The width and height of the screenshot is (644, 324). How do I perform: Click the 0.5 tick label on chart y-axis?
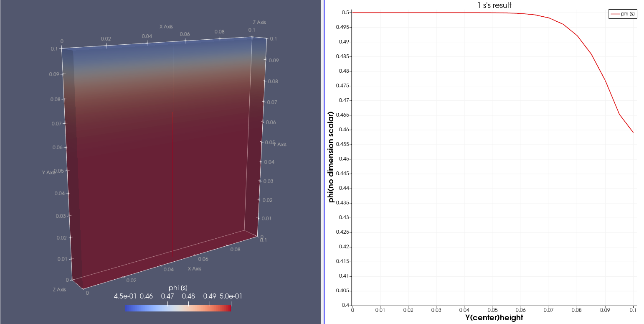pos(345,13)
